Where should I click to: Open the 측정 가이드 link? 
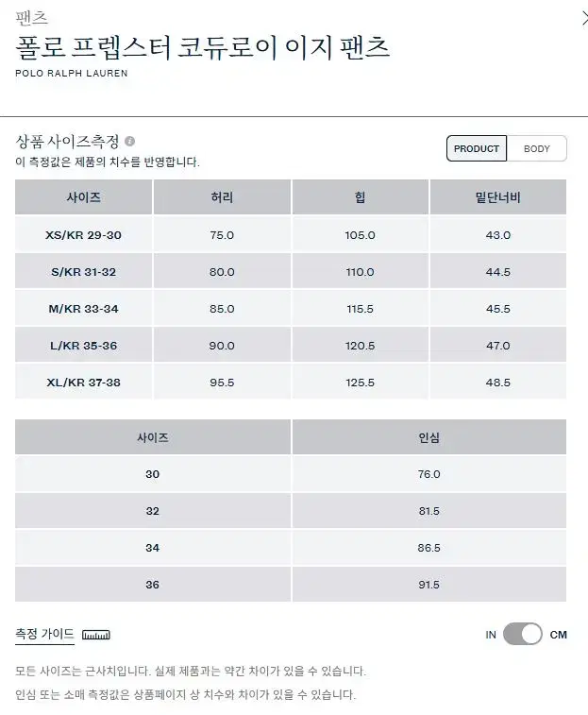(x=44, y=634)
